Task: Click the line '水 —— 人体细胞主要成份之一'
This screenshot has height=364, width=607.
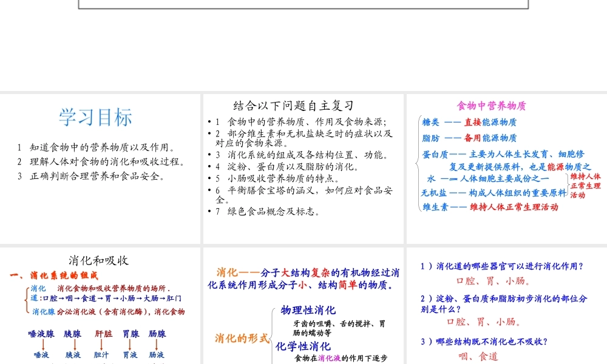Action: click(x=488, y=179)
